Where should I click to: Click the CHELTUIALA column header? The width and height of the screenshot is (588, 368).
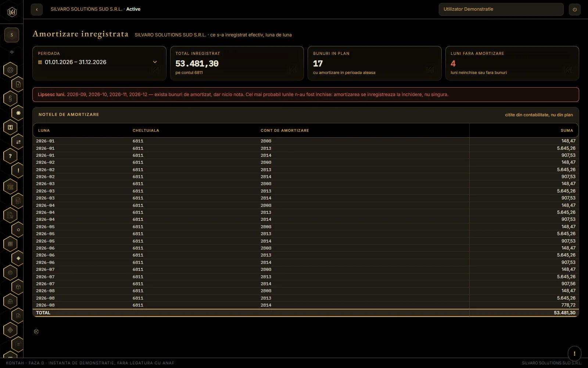click(x=146, y=131)
